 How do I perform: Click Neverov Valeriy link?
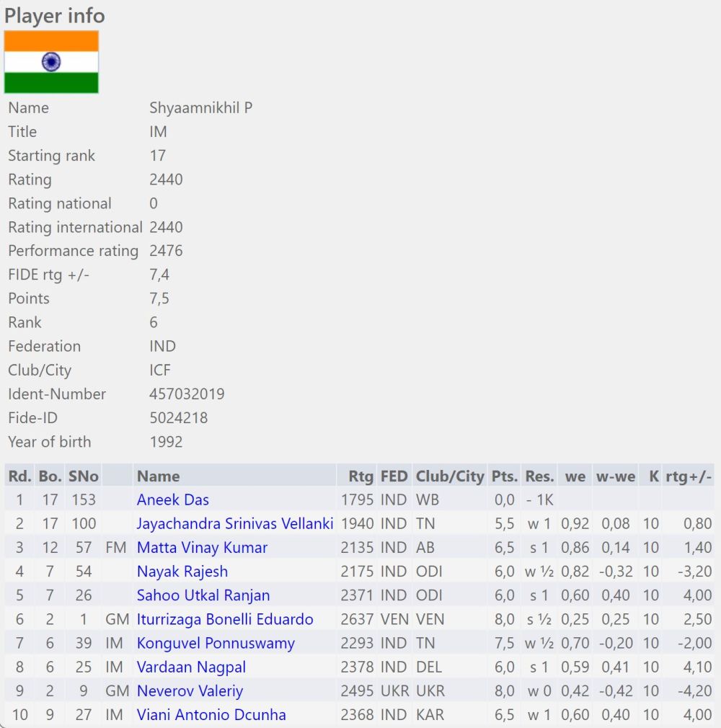pyautogui.click(x=190, y=691)
